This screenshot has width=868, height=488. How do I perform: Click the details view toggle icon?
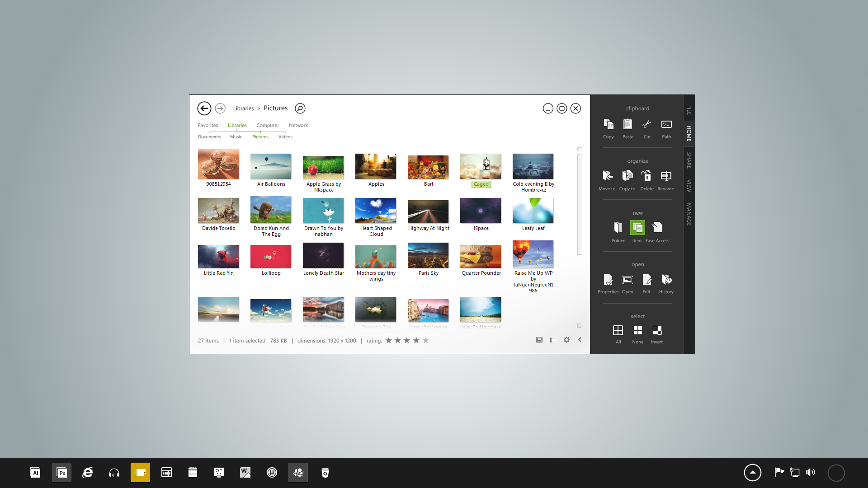pyautogui.click(x=553, y=340)
